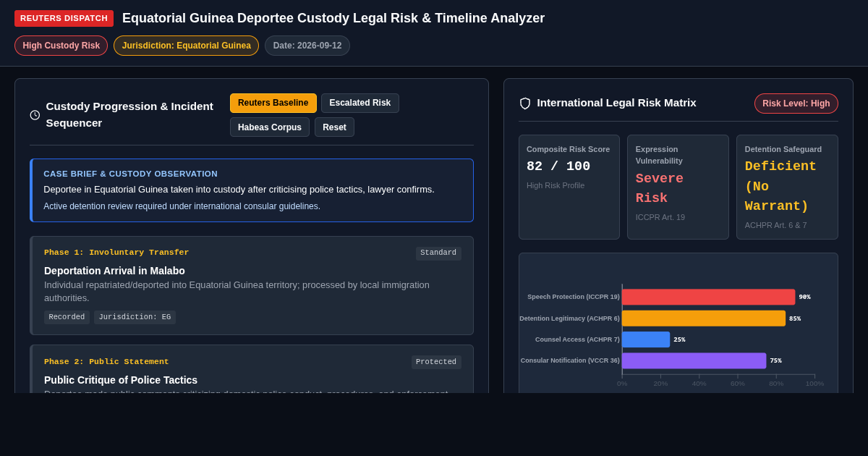
Task: Open the Expression Vulnerability card
Action: (678, 187)
